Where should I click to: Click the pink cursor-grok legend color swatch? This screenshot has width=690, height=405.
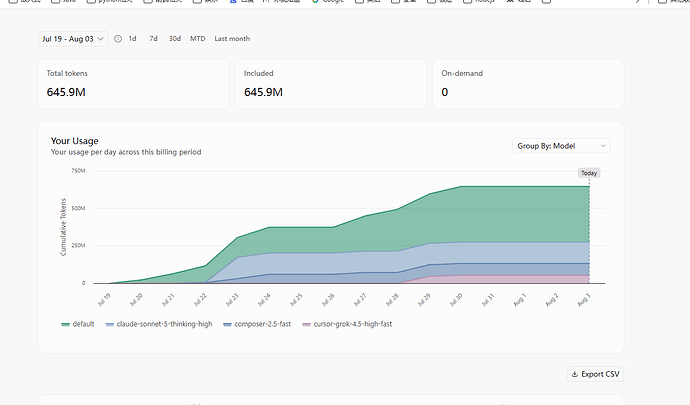tap(307, 324)
